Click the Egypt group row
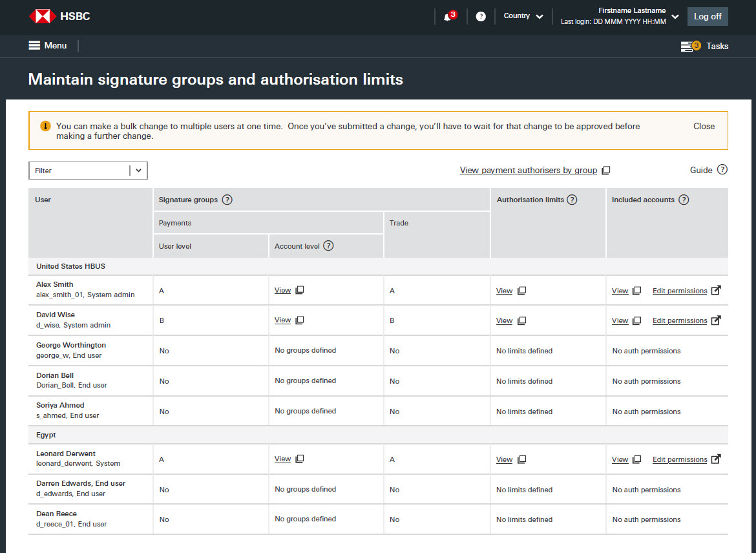Screen dimensions: 756x553 pyautogui.click(x=378, y=435)
